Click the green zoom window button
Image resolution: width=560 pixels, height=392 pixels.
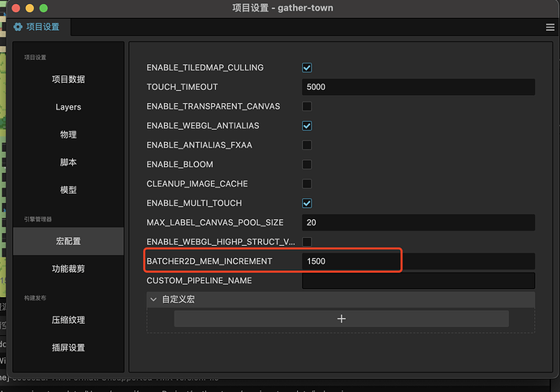[43, 8]
